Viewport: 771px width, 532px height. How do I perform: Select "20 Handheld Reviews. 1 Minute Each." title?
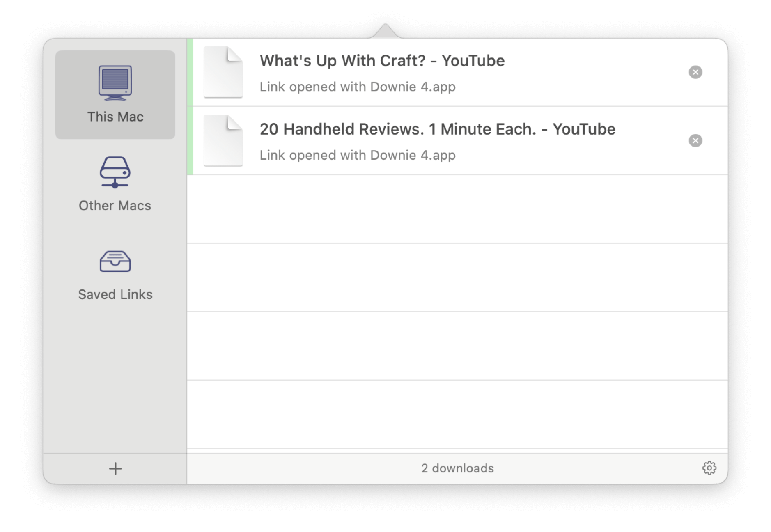click(398, 129)
